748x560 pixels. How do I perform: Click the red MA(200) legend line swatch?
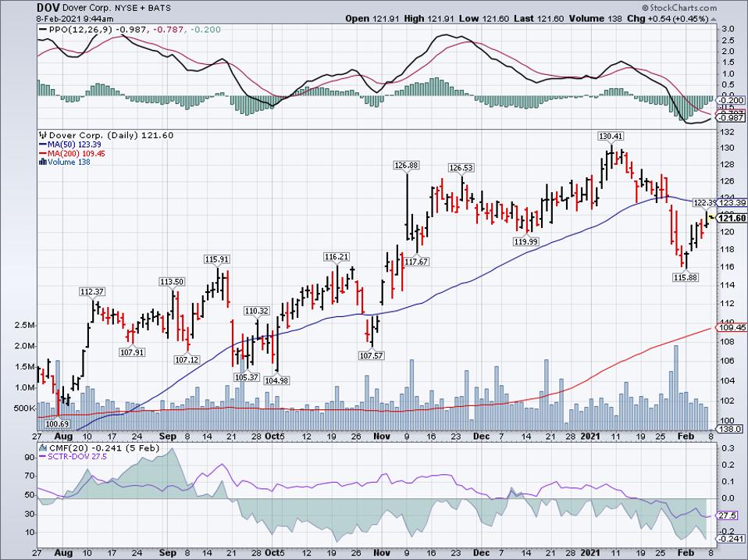(x=41, y=153)
